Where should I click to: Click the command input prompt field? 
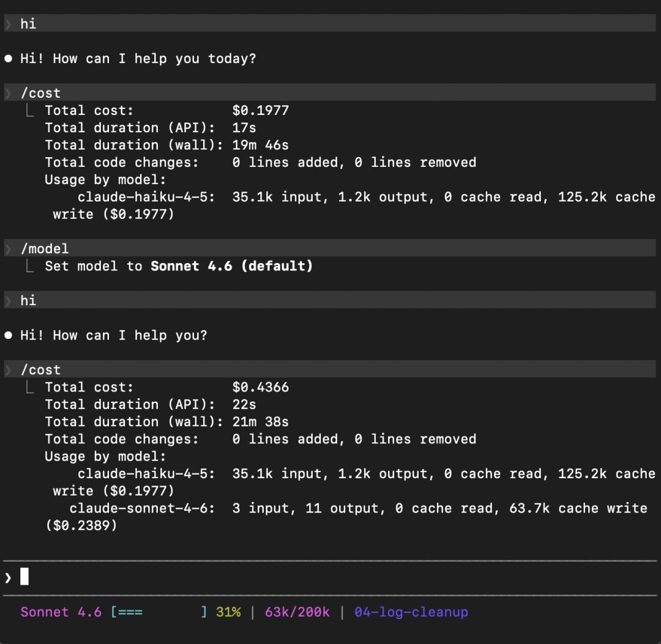(330, 577)
